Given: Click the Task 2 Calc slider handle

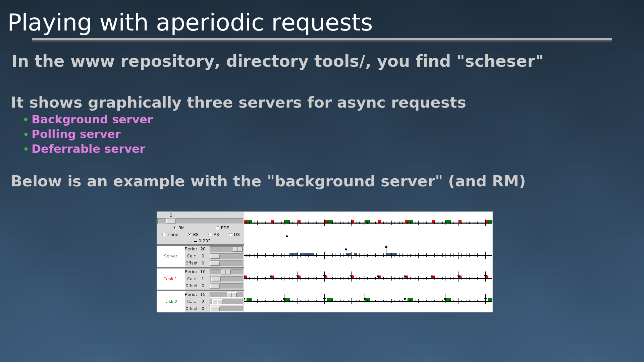Looking at the screenshot, I should pos(217,302).
